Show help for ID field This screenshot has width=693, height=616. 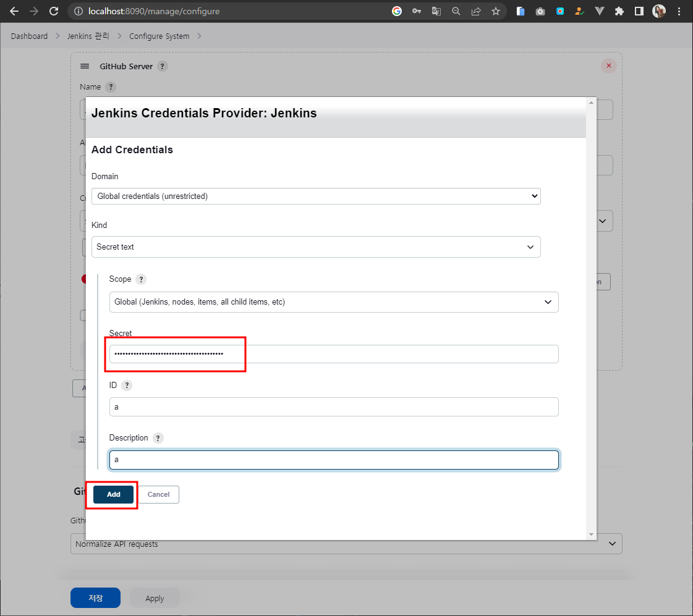(127, 385)
